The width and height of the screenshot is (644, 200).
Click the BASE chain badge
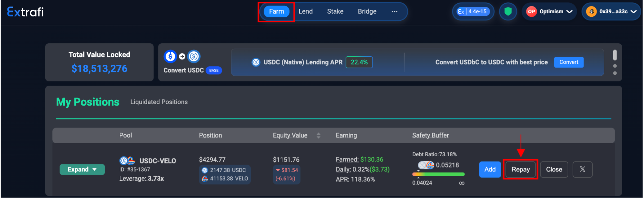pyautogui.click(x=214, y=70)
